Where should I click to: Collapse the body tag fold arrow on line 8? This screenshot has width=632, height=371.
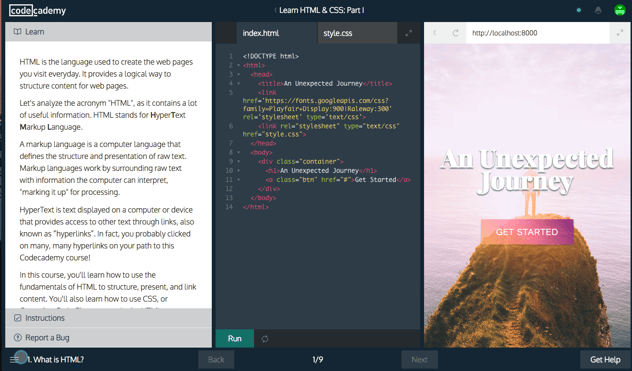239,152
